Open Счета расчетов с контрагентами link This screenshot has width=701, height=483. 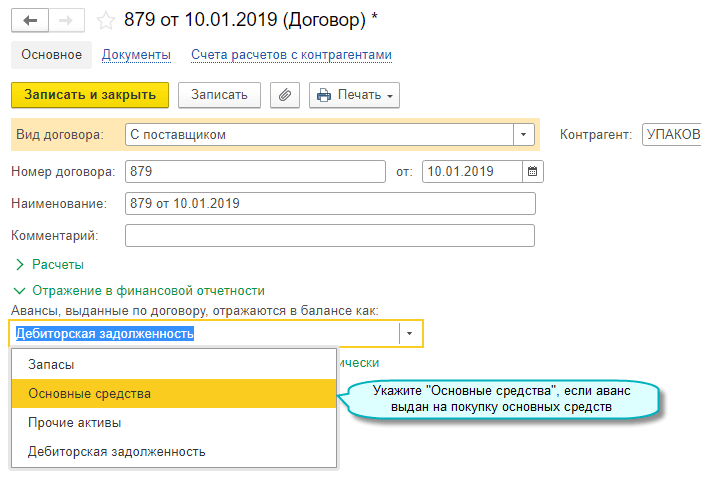(x=291, y=55)
